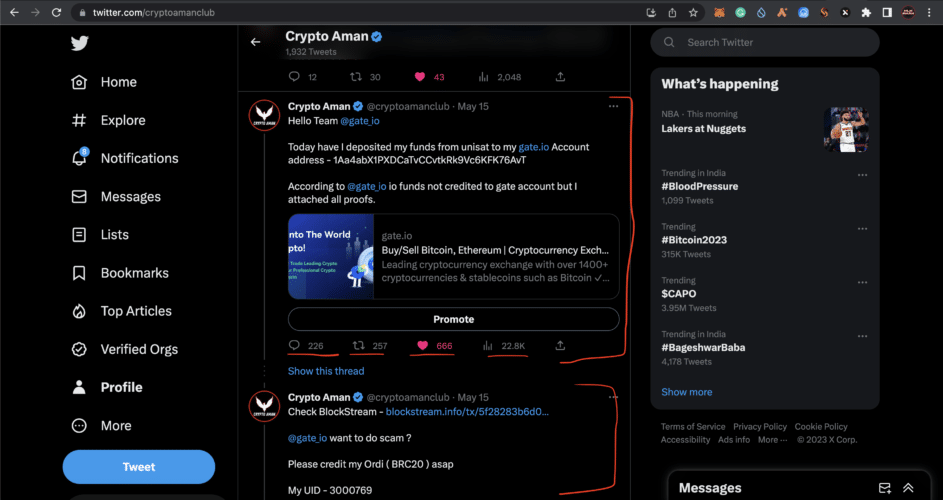Like the gate.io deposit tweet (666 likes)
This screenshot has width=943, height=500.
(x=422, y=346)
